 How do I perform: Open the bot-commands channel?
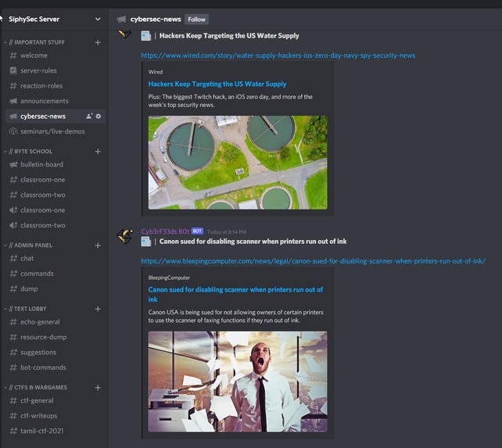coord(55,367)
